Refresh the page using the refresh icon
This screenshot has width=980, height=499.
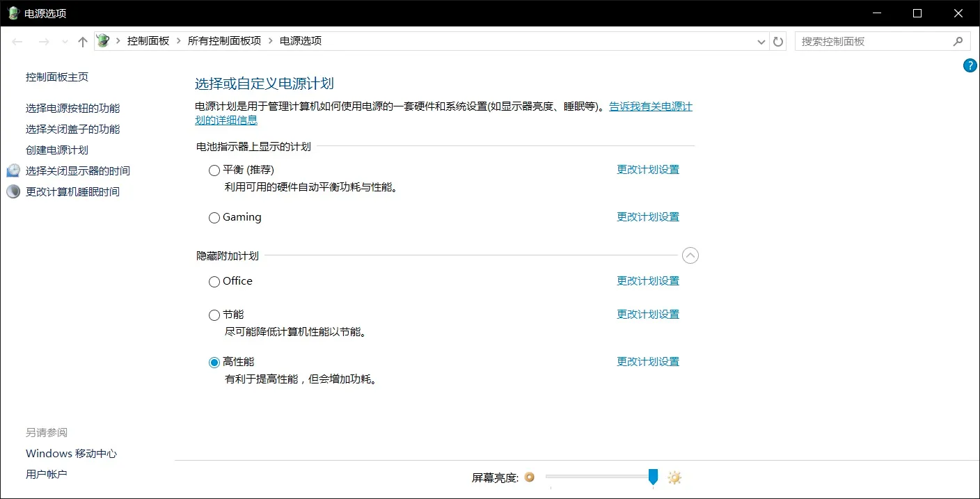point(777,41)
